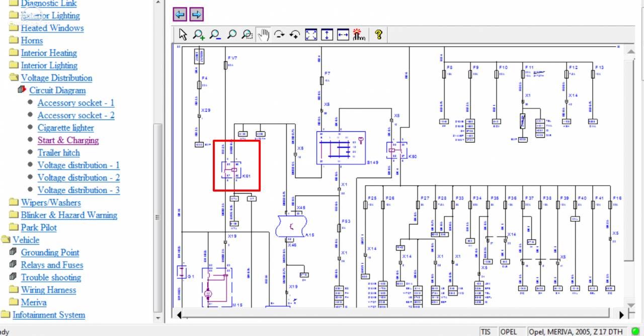The height and width of the screenshot is (336, 644).
Task: Open the Park Pilot link
Action: [39, 227]
